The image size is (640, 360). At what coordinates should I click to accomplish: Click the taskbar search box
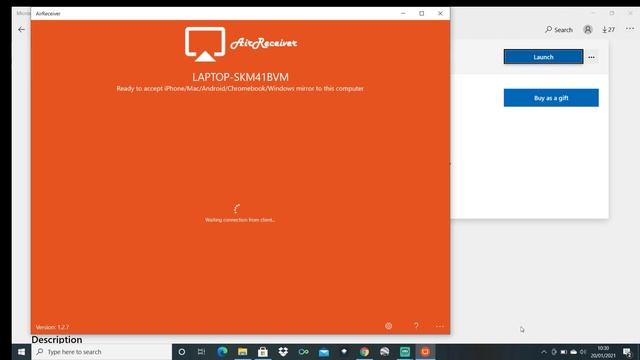(x=101, y=352)
